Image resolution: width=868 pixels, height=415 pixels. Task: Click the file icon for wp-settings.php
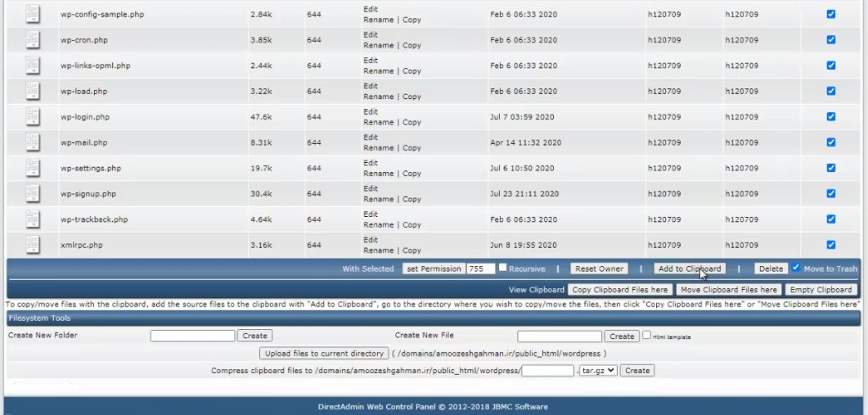pos(33,168)
